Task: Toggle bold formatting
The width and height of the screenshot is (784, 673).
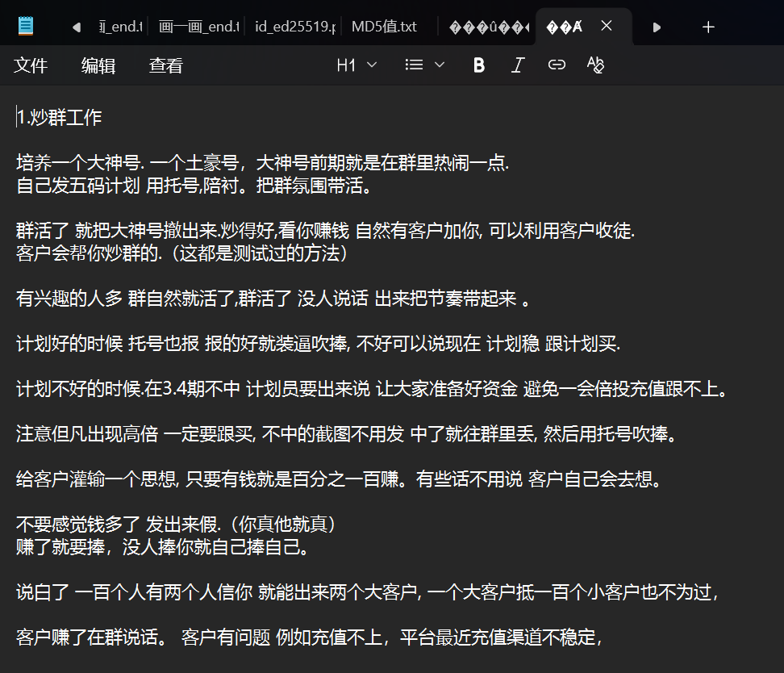Action: point(479,65)
